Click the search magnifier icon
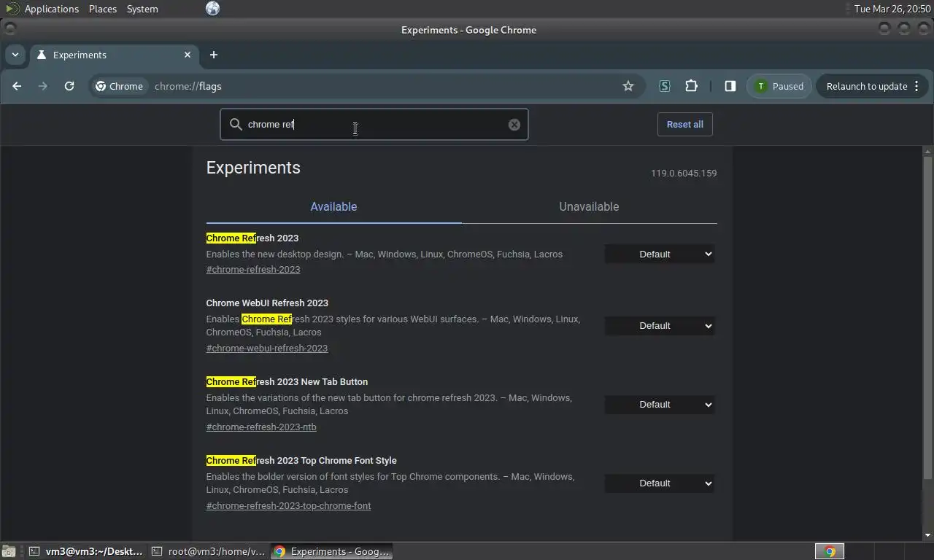The image size is (934, 560). [236, 125]
